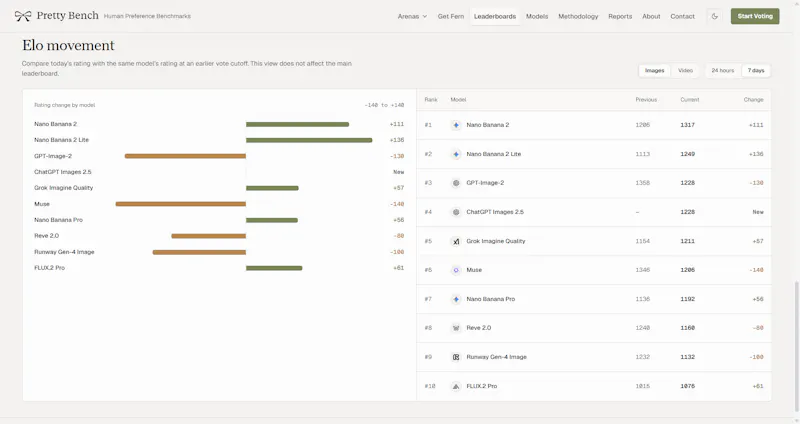
Task: Click FLUX.2 Pro chart label
Action: 49,268
